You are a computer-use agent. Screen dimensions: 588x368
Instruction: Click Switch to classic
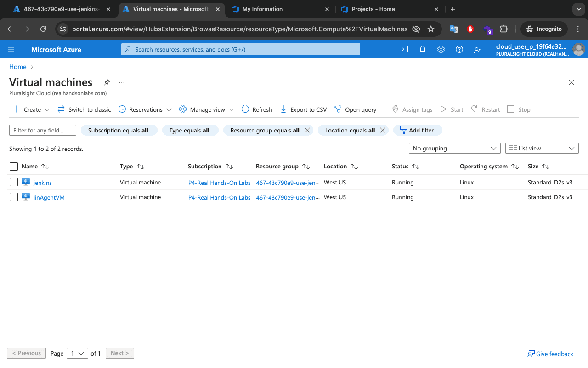85,109
